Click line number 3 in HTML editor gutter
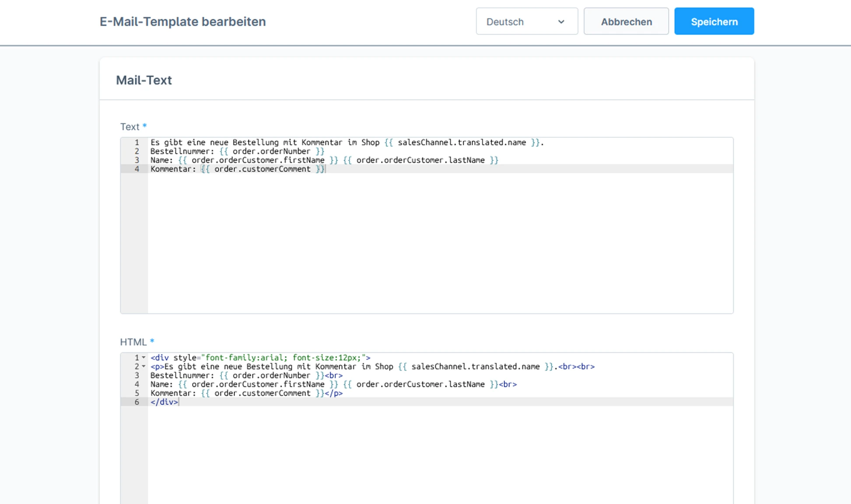851x504 pixels. [x=137, y=375]
